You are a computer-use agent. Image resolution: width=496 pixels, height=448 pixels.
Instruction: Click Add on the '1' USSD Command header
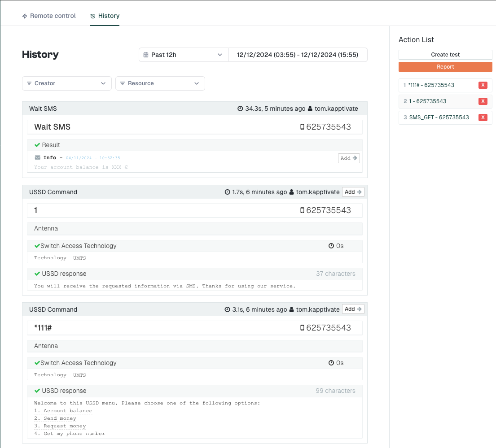[353, 192]
